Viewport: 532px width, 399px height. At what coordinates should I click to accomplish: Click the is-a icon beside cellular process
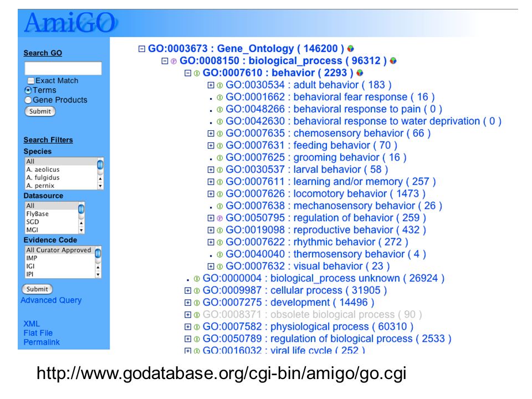[x=197, y=291]
